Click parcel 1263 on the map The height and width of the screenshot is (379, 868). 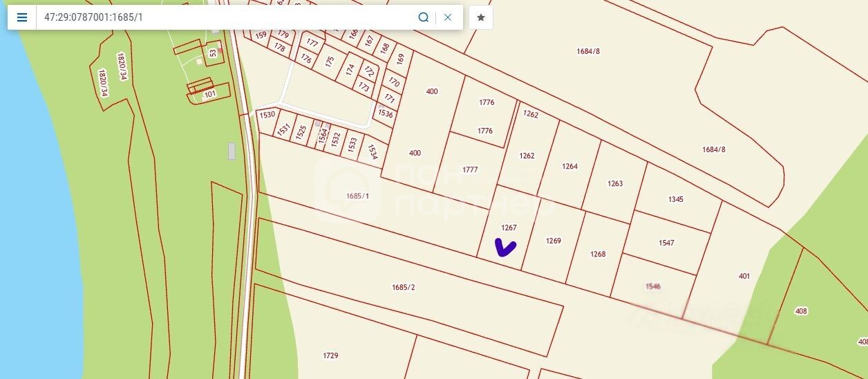pos(615,183)
